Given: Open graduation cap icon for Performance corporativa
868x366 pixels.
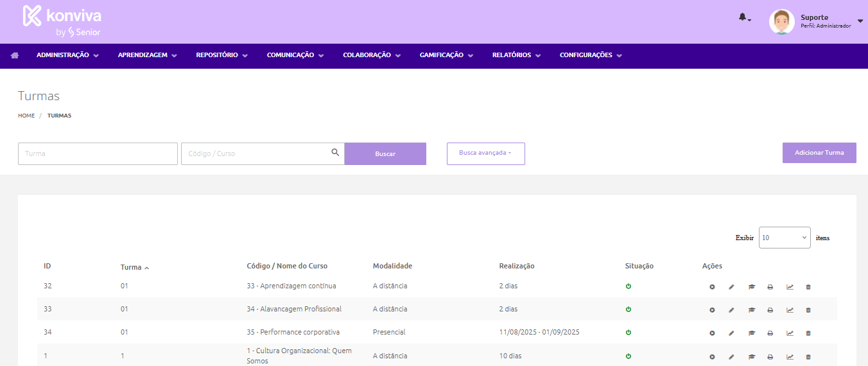Looking at the screenshot, I should [751, 333].
